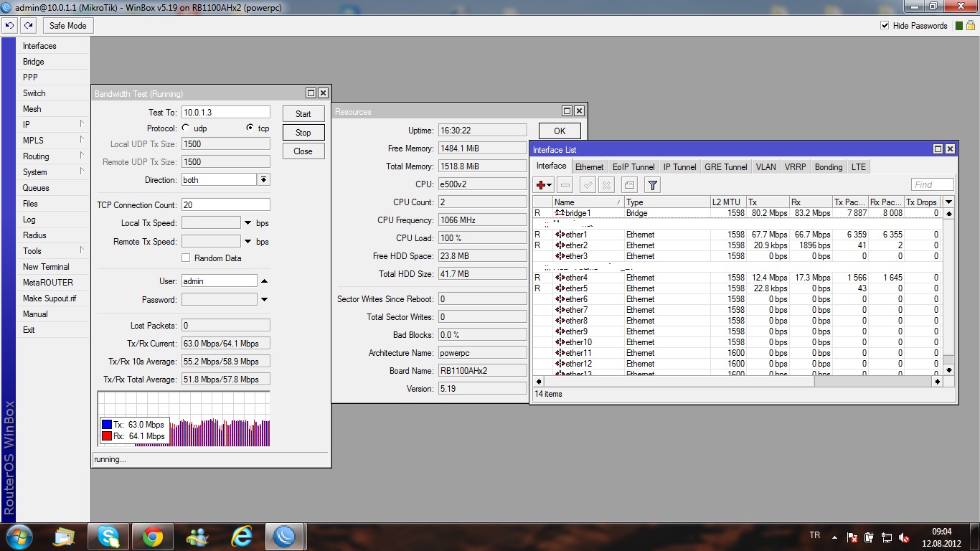The image size is (980, 551).
Task: Click the Comment icon in Interface List toolbar
Action: 629,185
